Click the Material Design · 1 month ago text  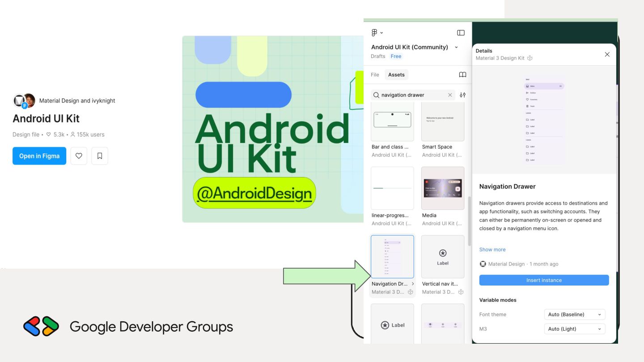click(x=523, y=264)
